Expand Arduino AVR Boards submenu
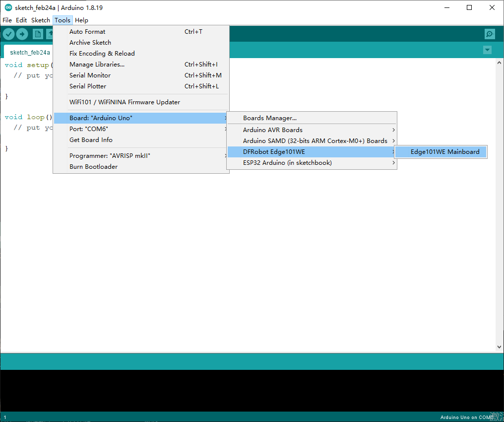Image resolution: width=504 pixels, height=422 pixels. click(312, 130)
